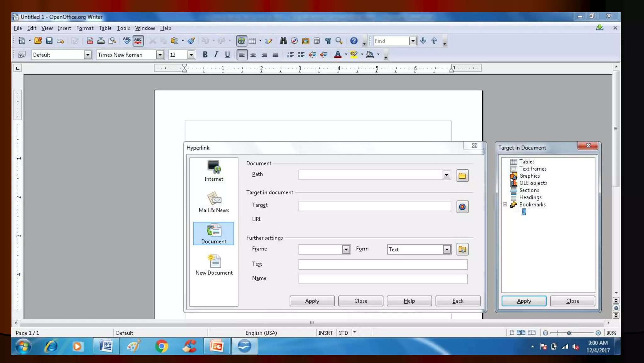644x363 pixels.
Task: Open the Format menu
Action: [x=85, y=28]
